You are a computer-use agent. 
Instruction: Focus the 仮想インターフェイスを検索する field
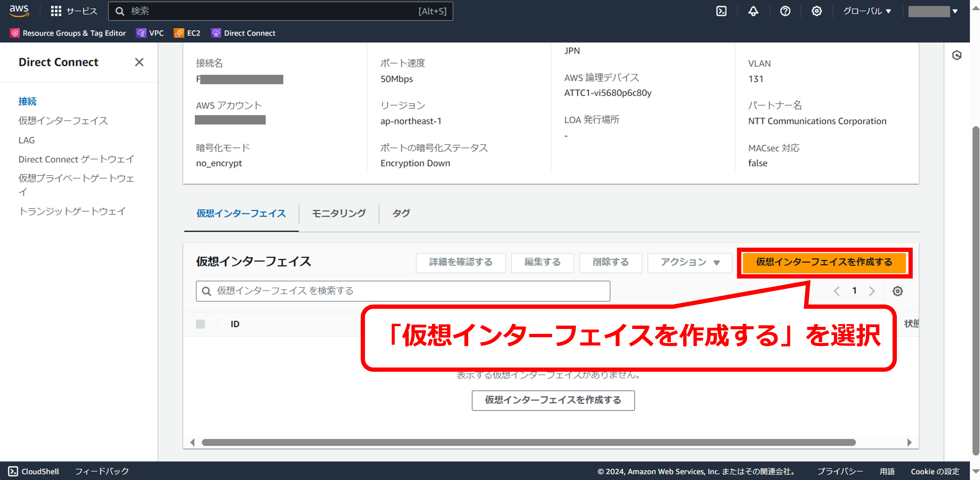403,291
